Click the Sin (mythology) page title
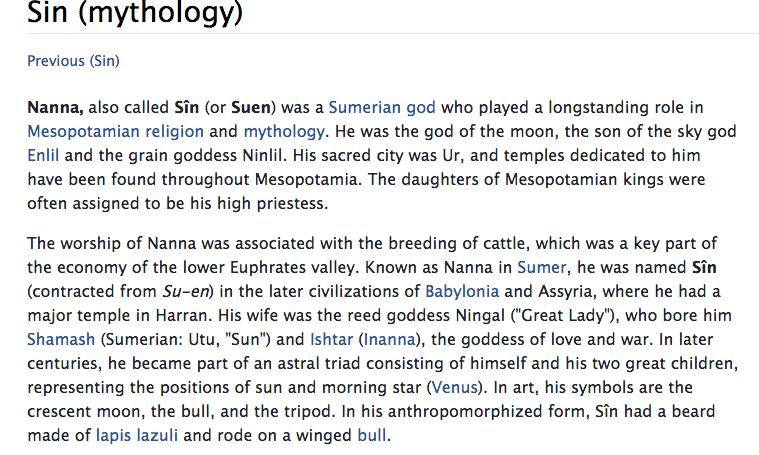Image resolution: width=759 pixels, height=455 pixels. tap(135, 14)
